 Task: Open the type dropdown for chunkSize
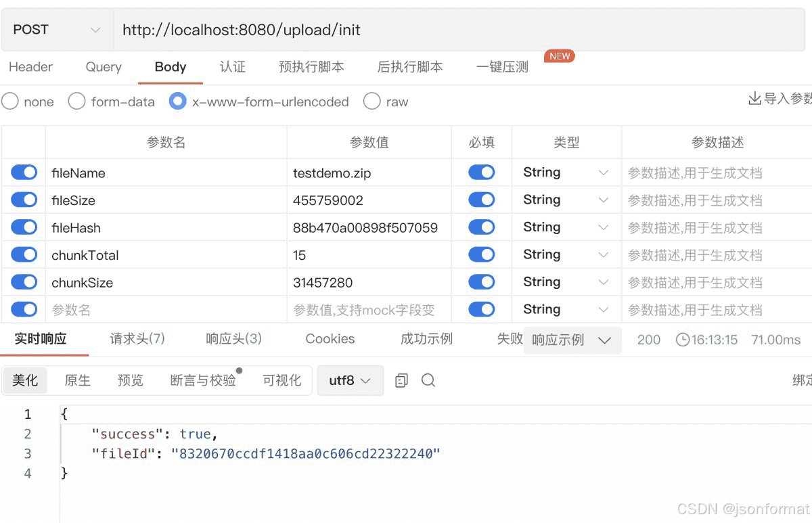pos(566,282)
